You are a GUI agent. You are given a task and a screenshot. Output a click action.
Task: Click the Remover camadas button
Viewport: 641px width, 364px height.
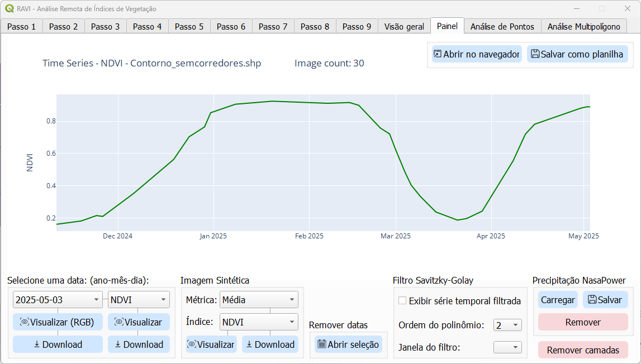(x=583, y=350)
